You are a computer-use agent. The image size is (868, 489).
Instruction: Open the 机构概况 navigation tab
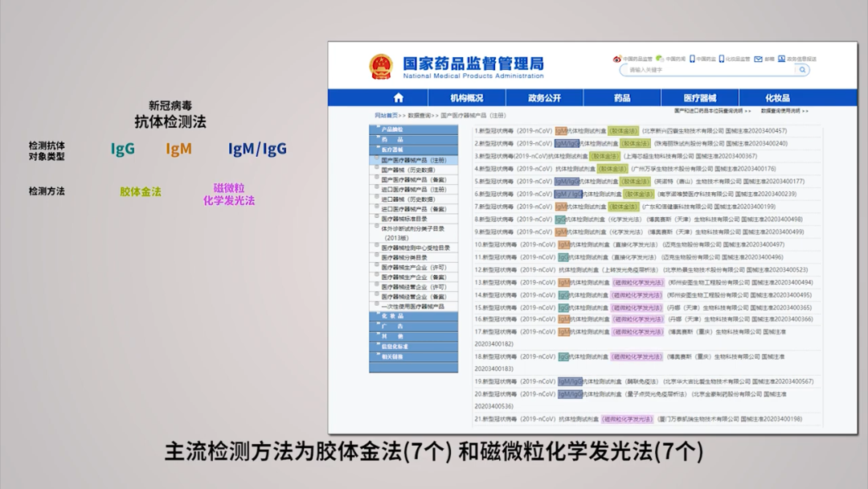(x=467, y=98)
